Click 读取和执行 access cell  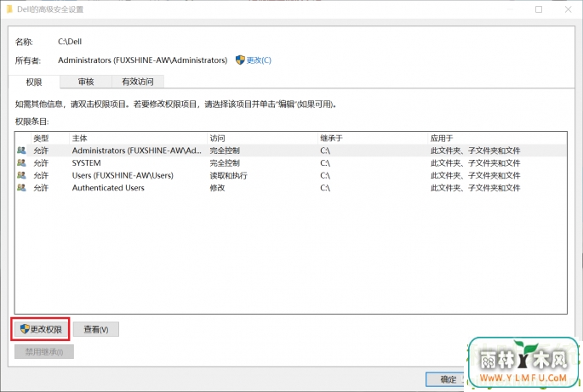coord(228,175)
